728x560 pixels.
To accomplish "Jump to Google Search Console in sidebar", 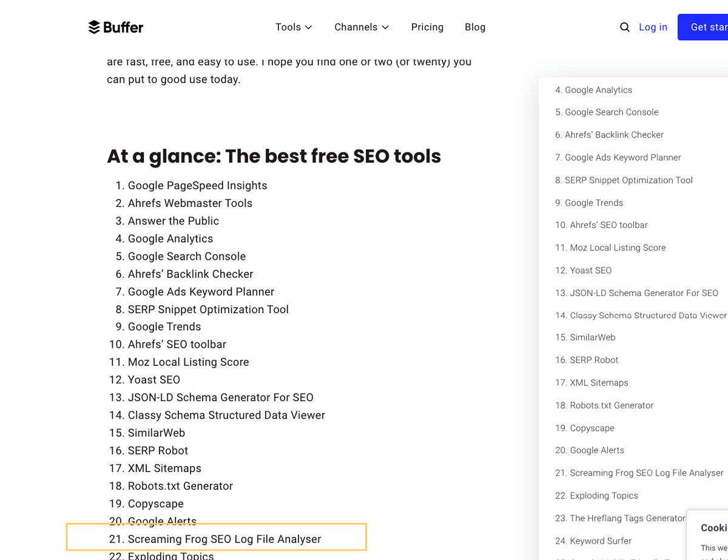I will coord(607,112).
